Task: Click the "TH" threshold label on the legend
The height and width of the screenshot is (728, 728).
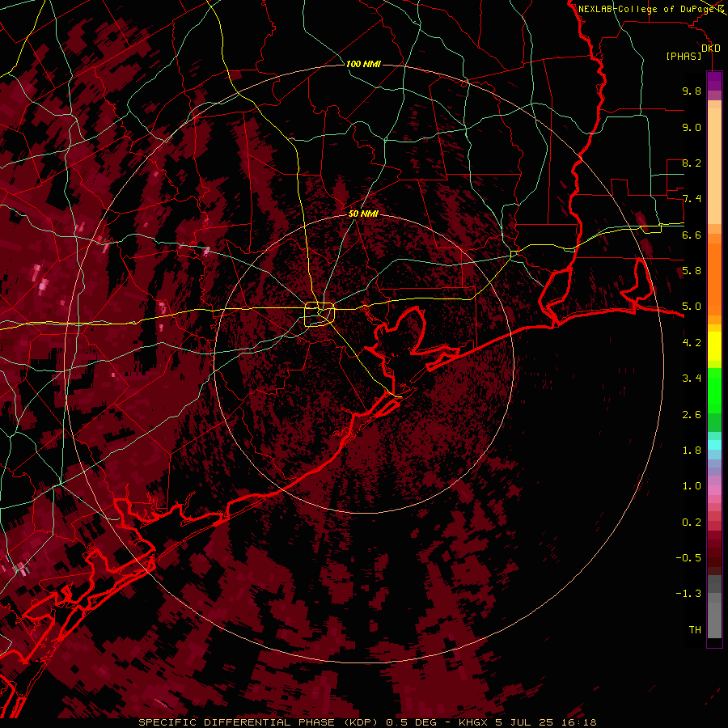Action: 695,630
